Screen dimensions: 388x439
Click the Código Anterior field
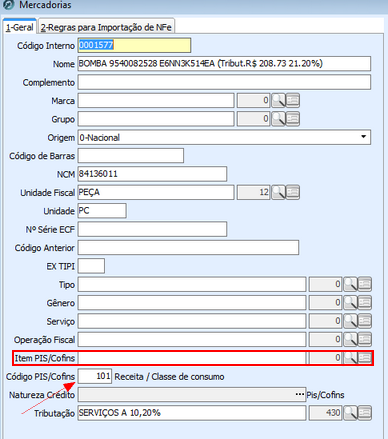coord(188,248)
